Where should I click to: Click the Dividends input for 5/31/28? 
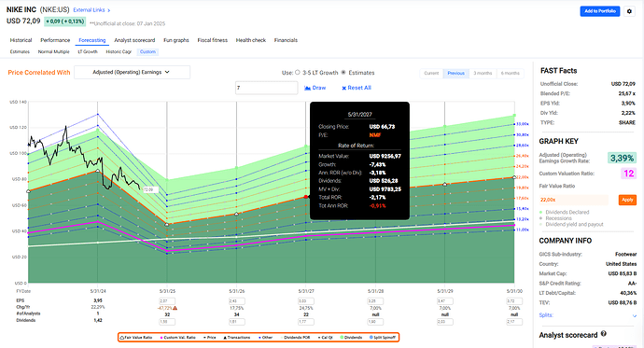[x=375, y=322]
